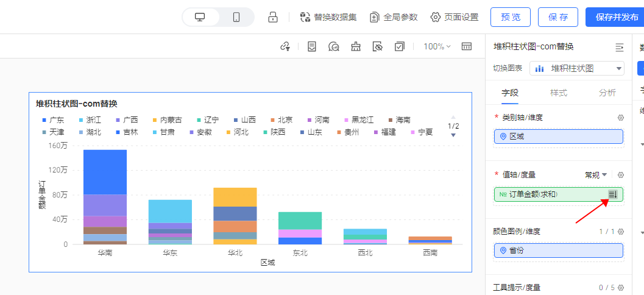Expand the 常规 dropdown for value axis
The image size is (644, 295).
[596, 175]
